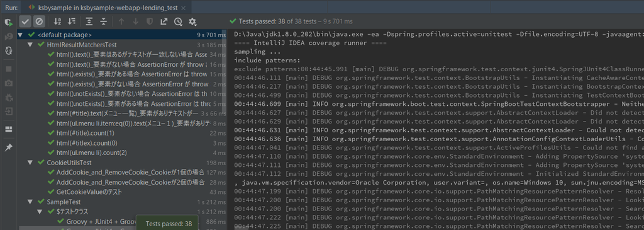Viewport: 644px width, 230px height.
Task: Pin the run tab with pin icon
Action: [8, 147]
